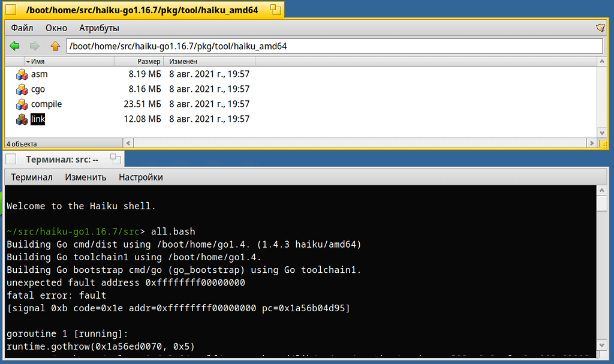This screenshot has height=364, width=614.
Task: Open the Изменить menu
Action: [85, 177]
